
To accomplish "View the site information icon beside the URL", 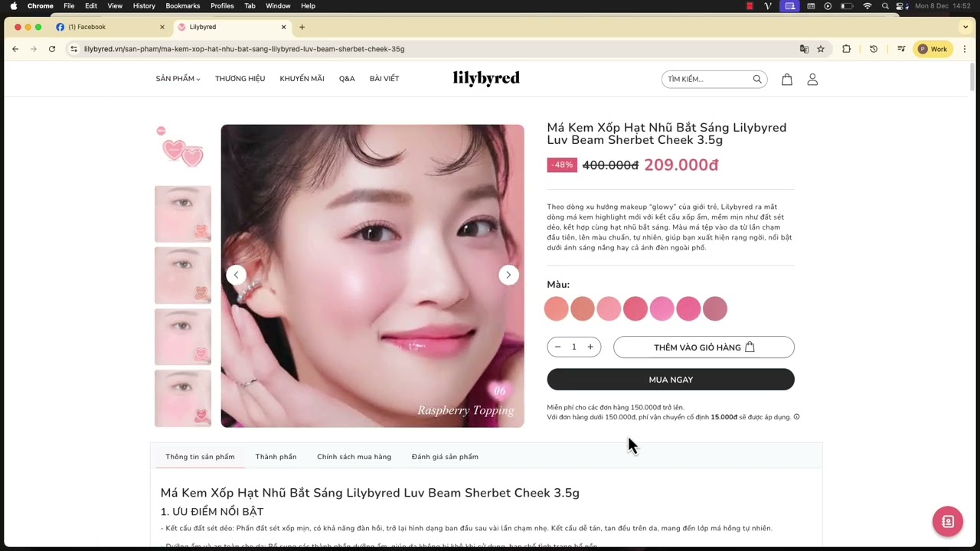I will coord(73,49).
